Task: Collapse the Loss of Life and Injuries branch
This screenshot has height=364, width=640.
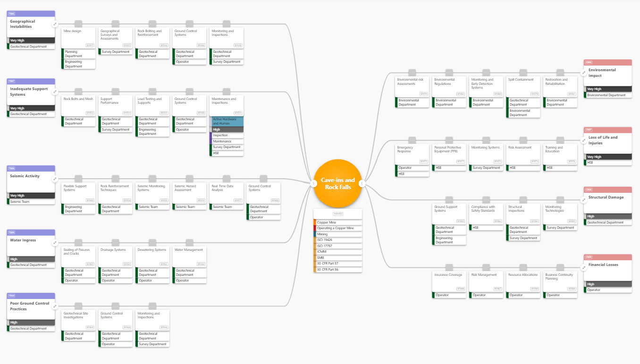Action: click(584, 141)
